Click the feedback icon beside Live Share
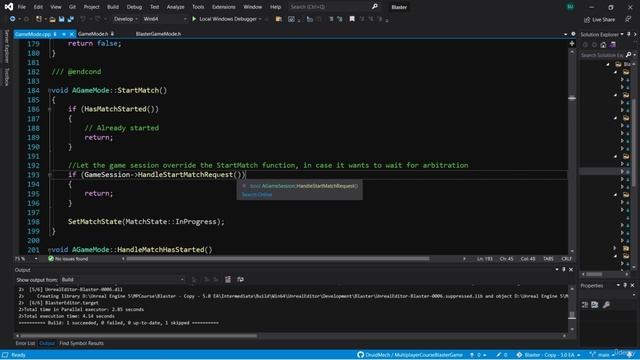The width and height of the screenshot is (640, 360). [628, 19]
